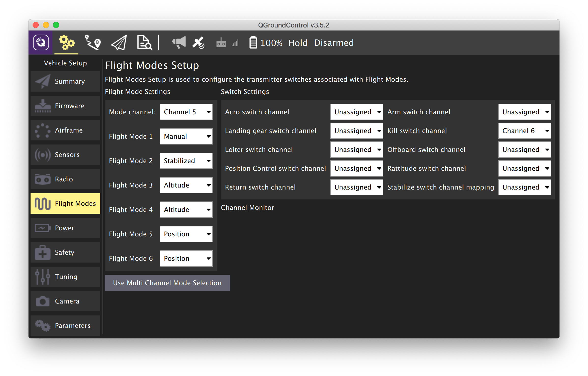This screenshot has height=376, width=588.
Task: Set Arm switch channel dropdown
Action: 525,112
